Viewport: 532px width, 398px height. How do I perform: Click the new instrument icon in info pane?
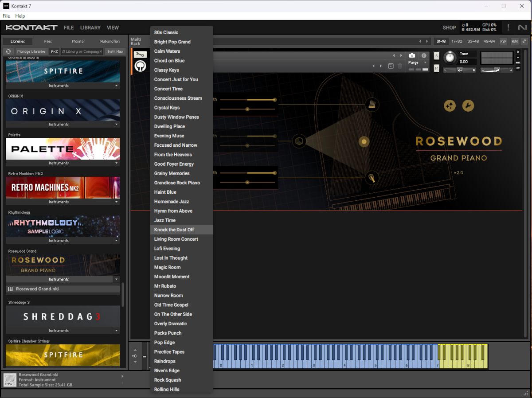10,380
